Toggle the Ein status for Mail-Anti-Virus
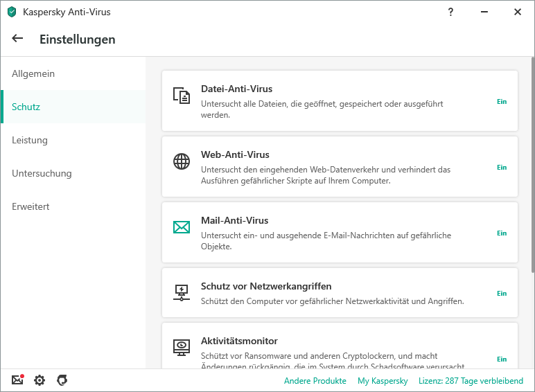Image resolution: width=535 pixels, height=392 pixels. point(502,233)
